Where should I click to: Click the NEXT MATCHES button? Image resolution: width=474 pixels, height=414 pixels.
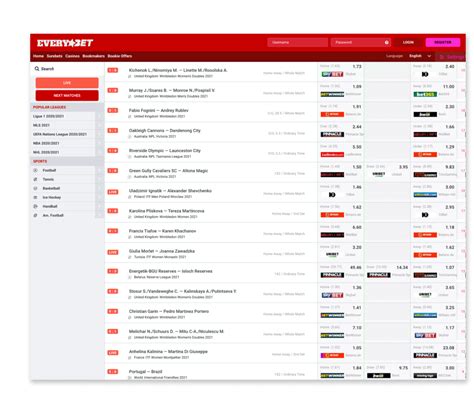67,95
